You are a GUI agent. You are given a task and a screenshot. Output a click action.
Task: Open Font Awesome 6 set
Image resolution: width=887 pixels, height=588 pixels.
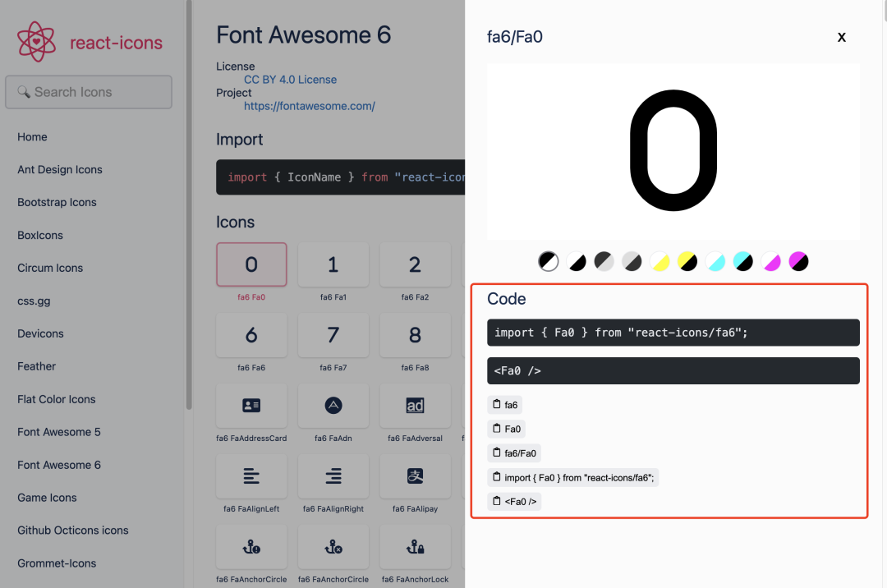click(59, 465)
